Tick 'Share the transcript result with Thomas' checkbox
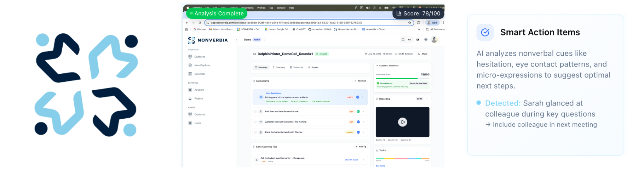The height and width of the screenshot is (170, 644). coord(255,132)
